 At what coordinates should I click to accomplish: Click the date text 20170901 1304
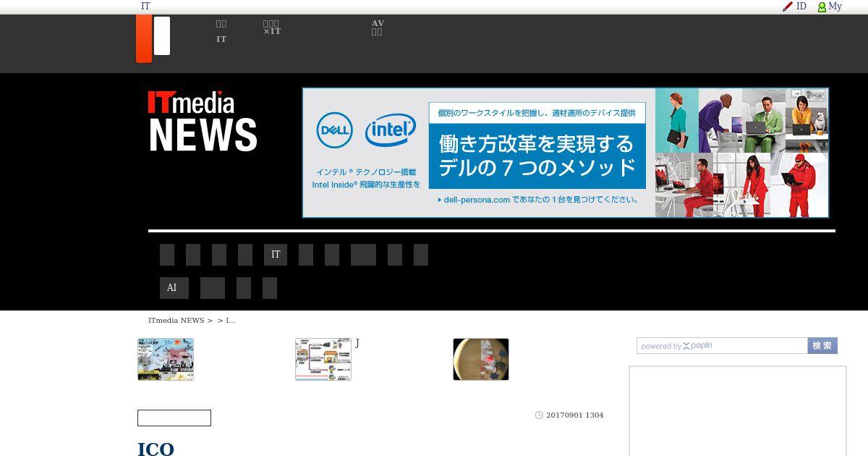(575, 415)
